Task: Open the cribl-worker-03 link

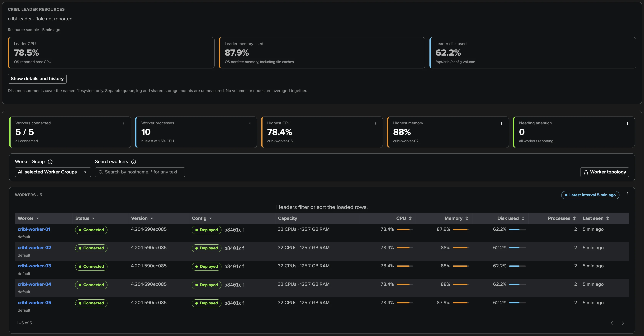Action: (x=34, y=266)
